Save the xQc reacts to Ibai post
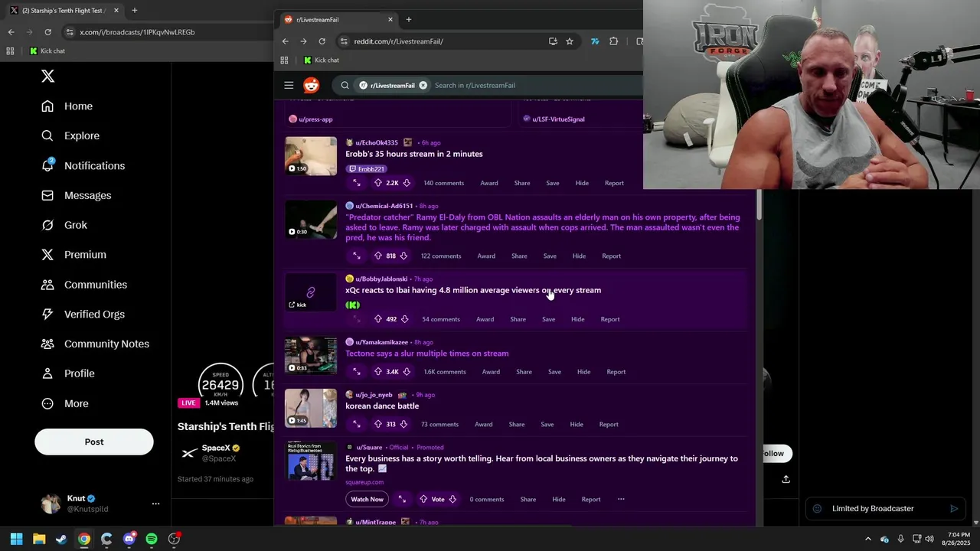980x551 pixels. [x=548, y=319]
